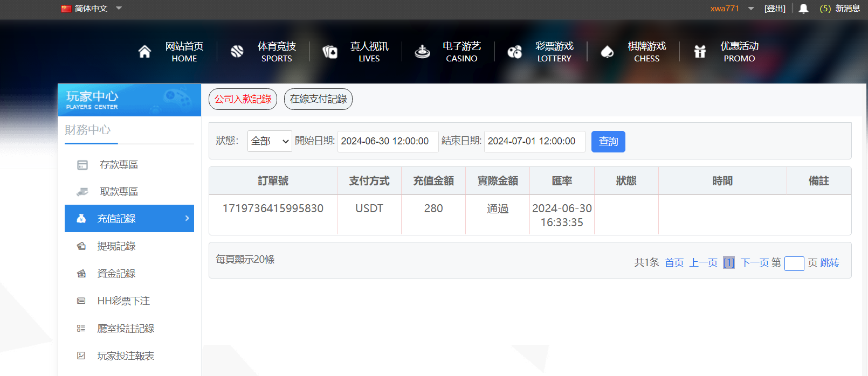Viewport: 868px width, 376px height.
Task: Open 提現記錄 in the sidebar
Action: click(x=116, y=246)
